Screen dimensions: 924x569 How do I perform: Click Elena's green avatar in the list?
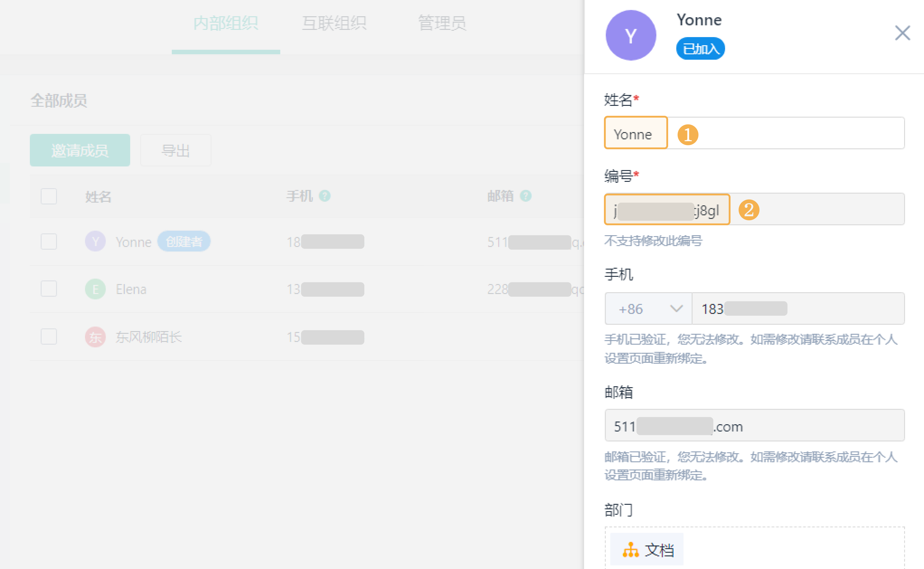pos(95,289)
